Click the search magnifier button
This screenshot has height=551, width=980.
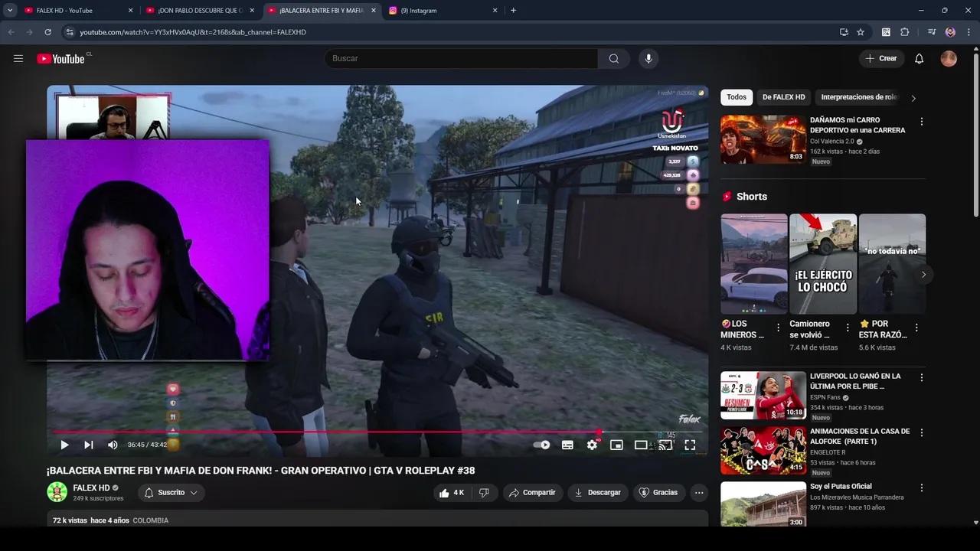tap(614, 58)
